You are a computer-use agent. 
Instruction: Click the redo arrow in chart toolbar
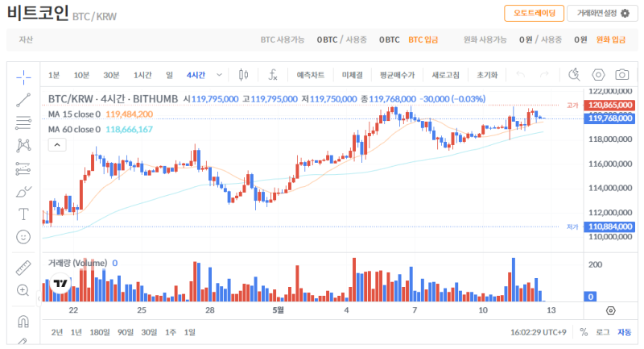tap(544, 75)
